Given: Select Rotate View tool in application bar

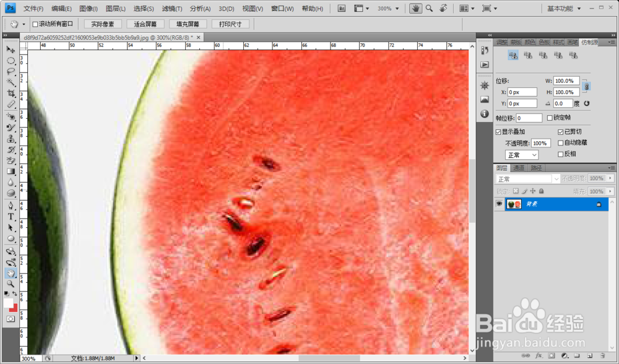Looking at the screenshot, I should [x=443, y=8].
